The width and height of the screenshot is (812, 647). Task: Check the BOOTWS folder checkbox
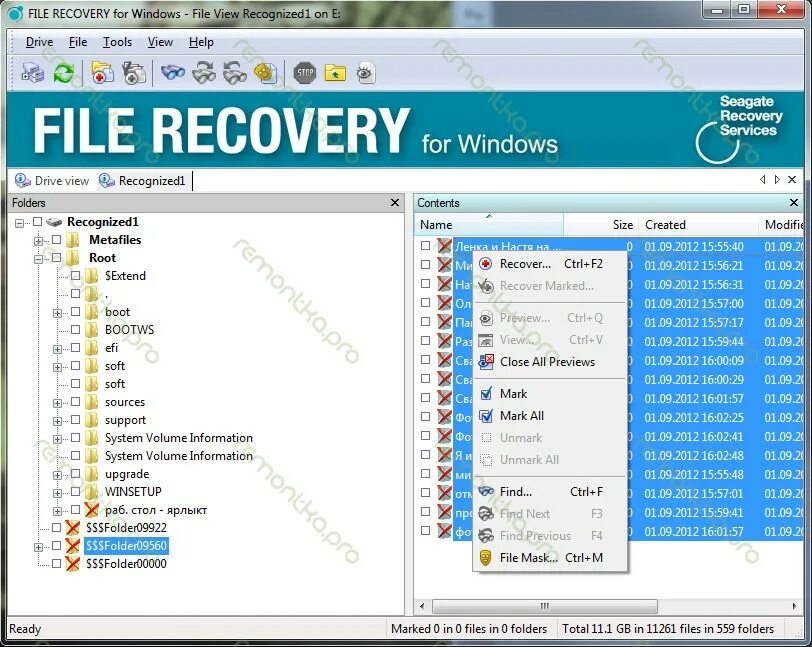click(x=76, y=329)
